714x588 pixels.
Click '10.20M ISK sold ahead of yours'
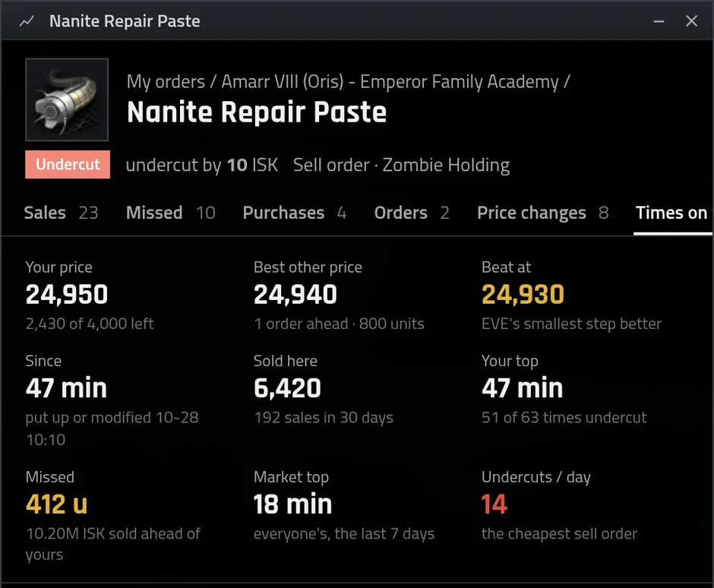click(113, 544)
